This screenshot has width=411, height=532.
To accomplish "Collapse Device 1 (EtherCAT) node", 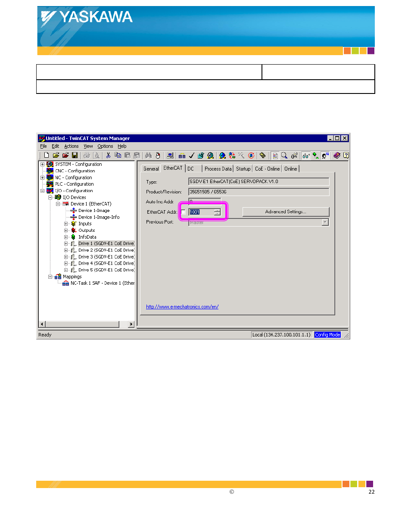I will 58,204.
